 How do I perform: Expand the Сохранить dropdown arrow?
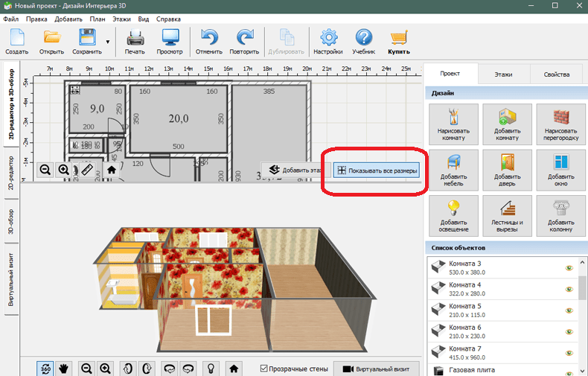(108, 42)
